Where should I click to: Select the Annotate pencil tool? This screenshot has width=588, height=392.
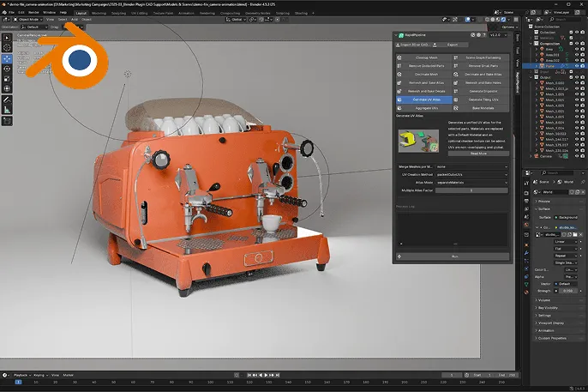tap(7, 100)
